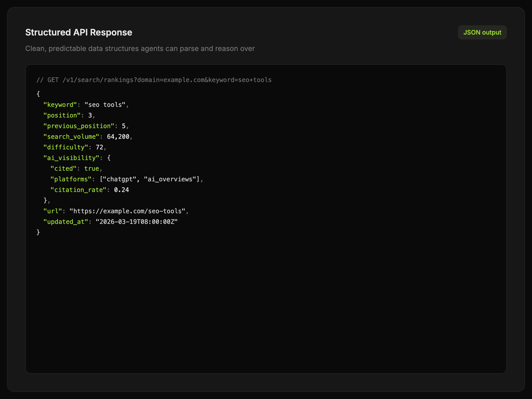Click the "platforms" key
Image resolution: width=532 pixels, height=399 pixels.
click(x=71, y=179)
